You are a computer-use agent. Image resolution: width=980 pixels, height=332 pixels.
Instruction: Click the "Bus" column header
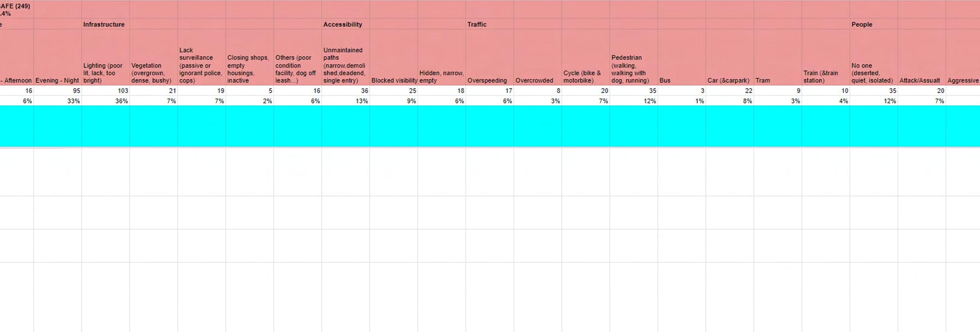(x=682, y=57)
